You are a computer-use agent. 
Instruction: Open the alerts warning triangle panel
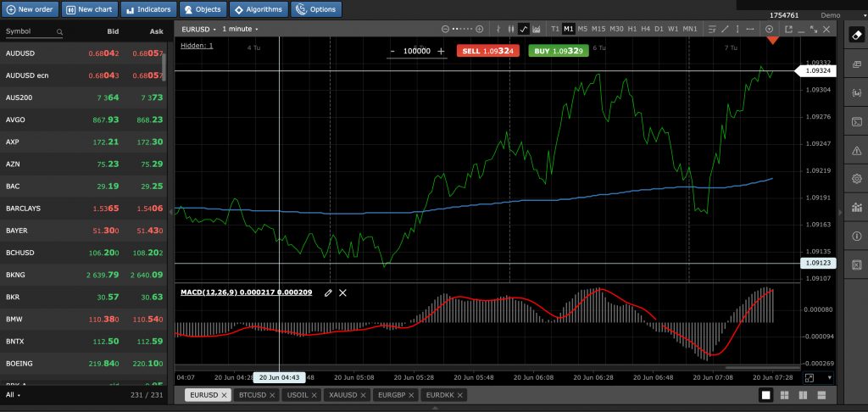[x=856, y=150]
